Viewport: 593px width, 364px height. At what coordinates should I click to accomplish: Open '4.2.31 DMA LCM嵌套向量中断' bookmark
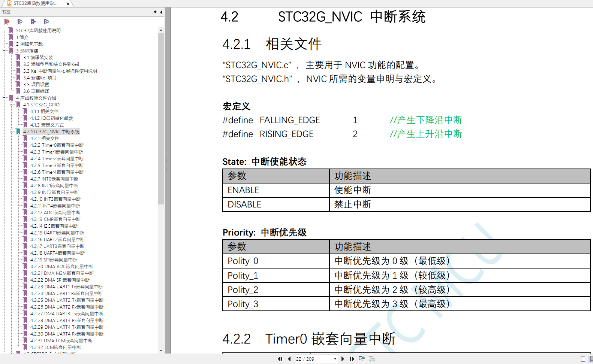pyautogui.click(x=61, y=340)
